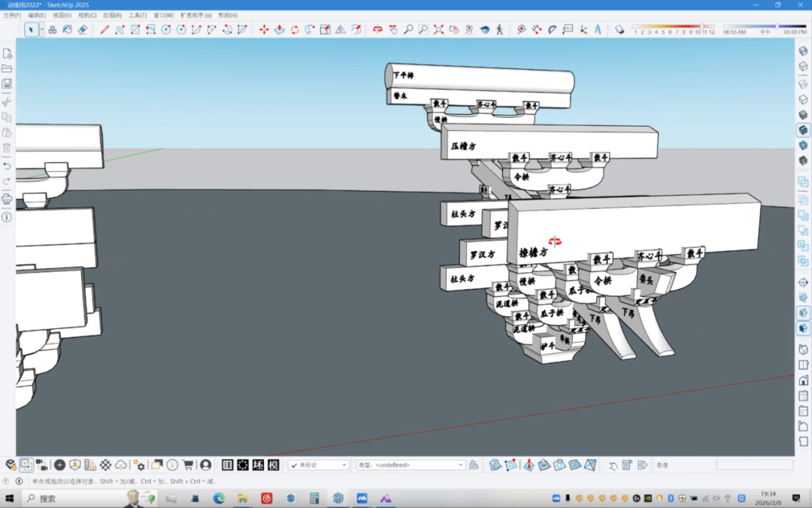Open the 文件(F) menu

click(12, 16)
